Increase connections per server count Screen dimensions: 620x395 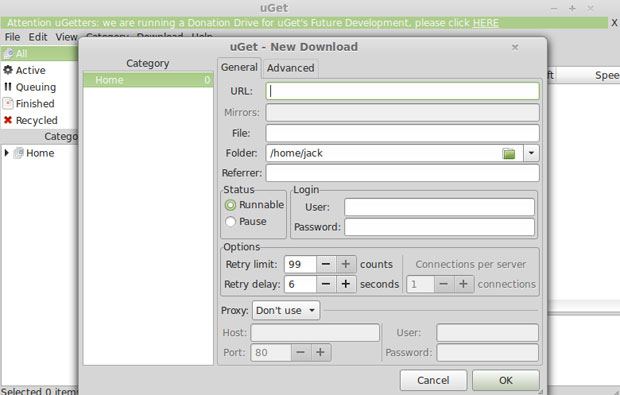(463, 284)
